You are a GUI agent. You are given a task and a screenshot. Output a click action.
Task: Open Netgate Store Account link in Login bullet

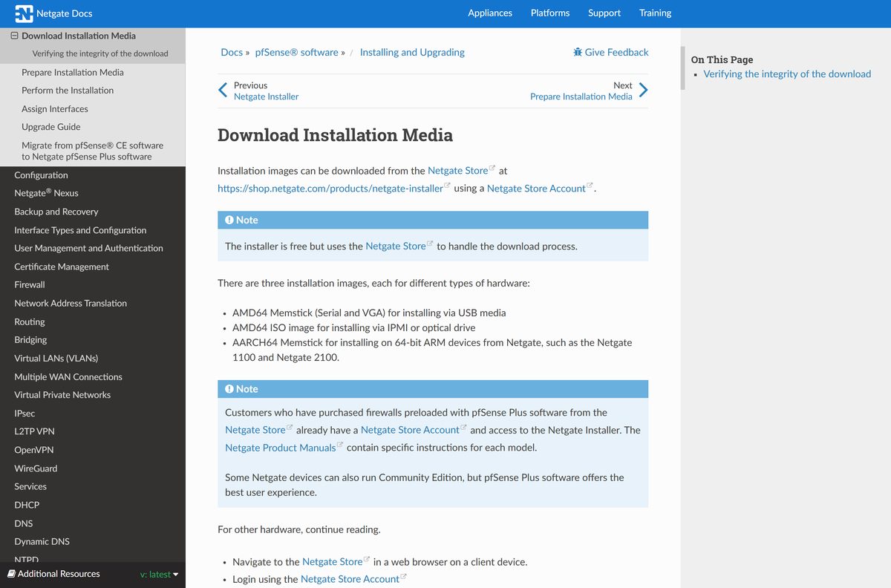350,579
